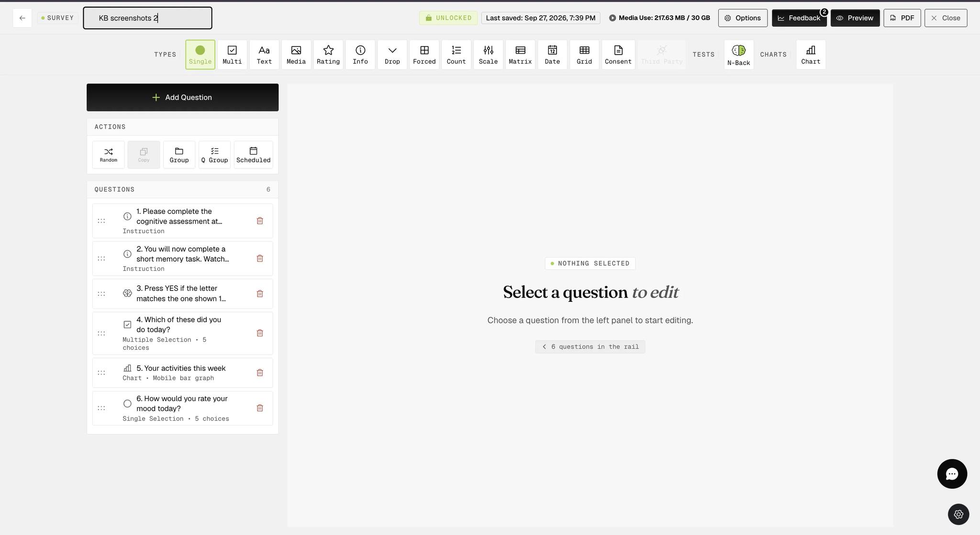Select the Rating star type
Viewport: 980px width, 535px height.
pos(328,55)
